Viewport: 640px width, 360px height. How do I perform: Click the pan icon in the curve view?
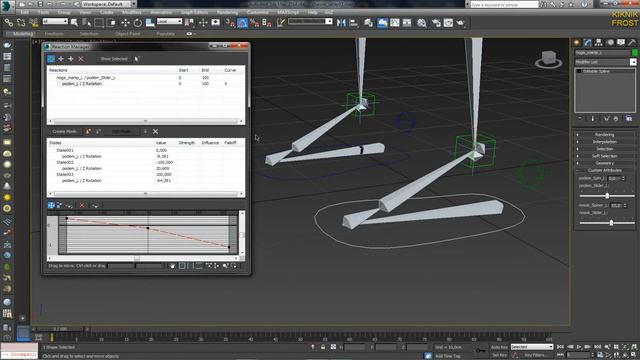(172, 266)
